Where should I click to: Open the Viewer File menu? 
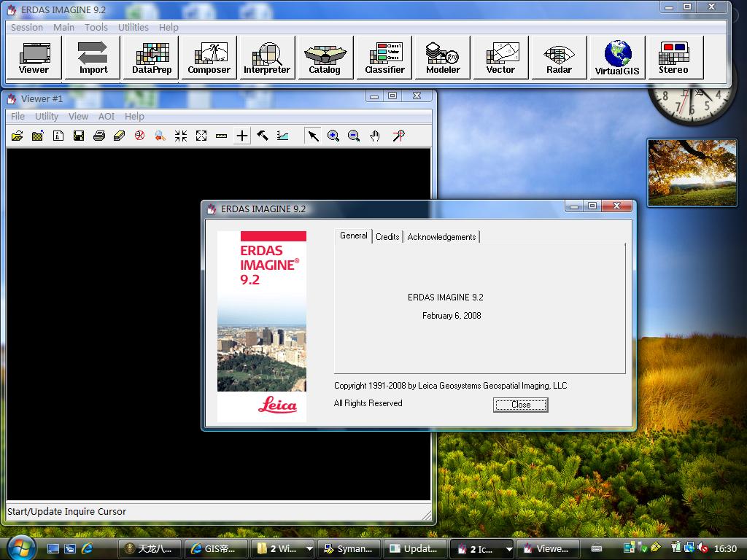18,116
